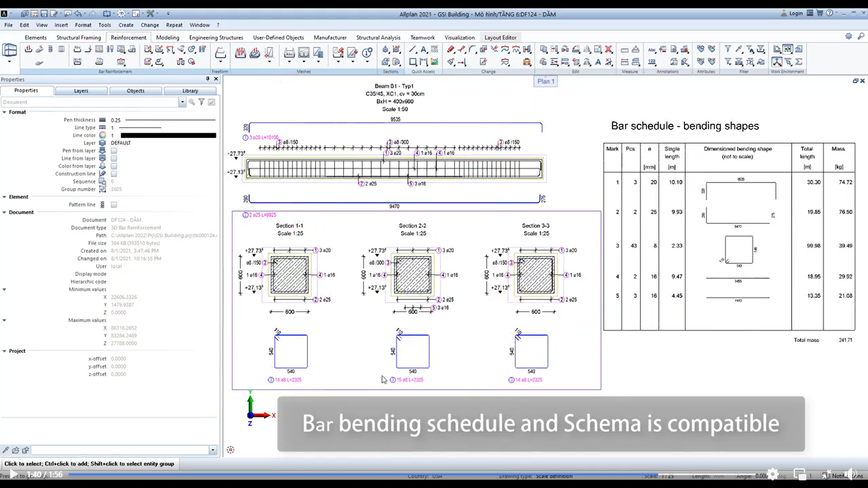
Task: Open the Window menu
Action: pos(200,25)
